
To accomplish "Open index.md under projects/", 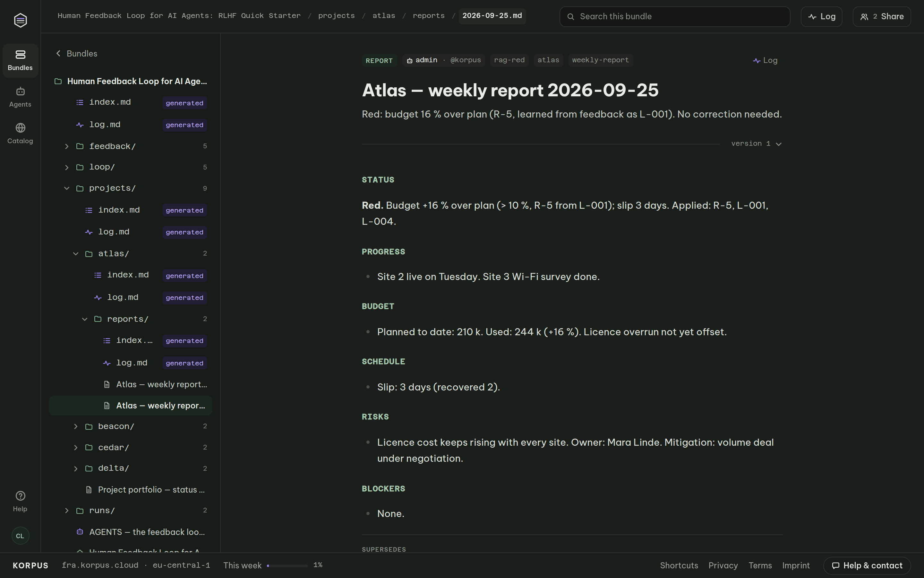I will (x=131, y=210).
